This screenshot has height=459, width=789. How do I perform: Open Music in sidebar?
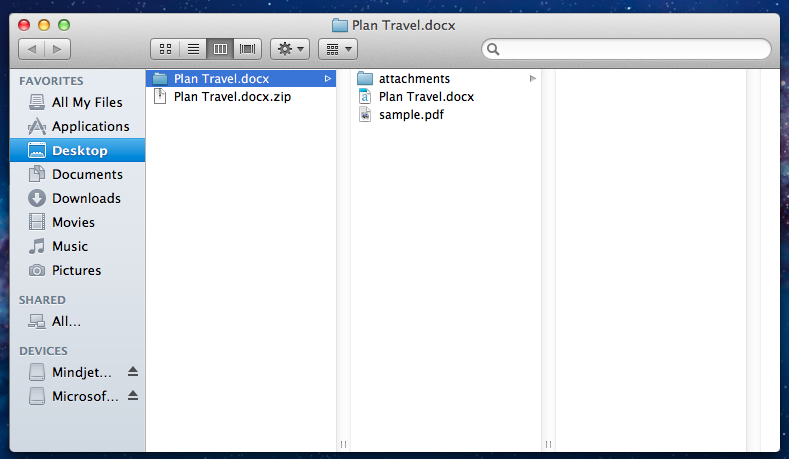[77, 247]
